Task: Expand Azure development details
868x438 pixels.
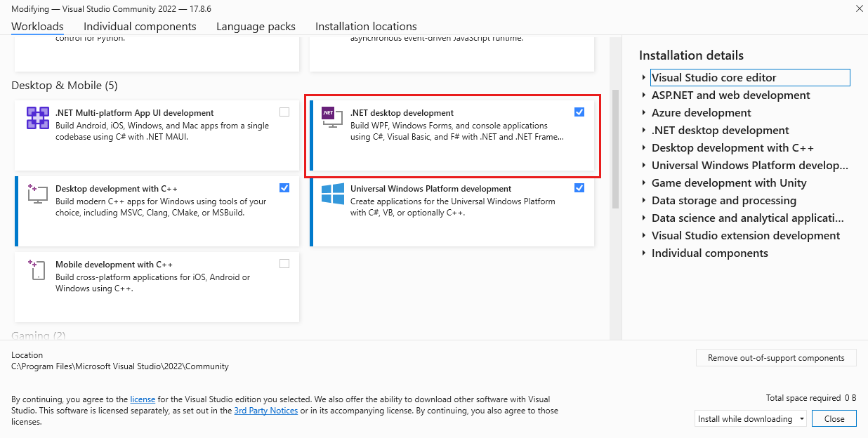Action: coord(644,113)
